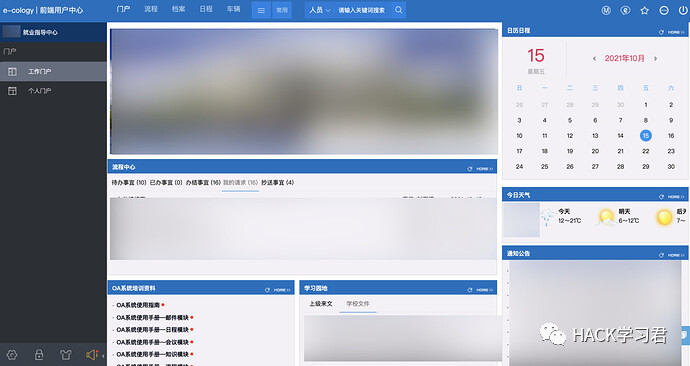Open OA系统使用指南 link
This screenshot has height=366, width=690.
[138, 305]
